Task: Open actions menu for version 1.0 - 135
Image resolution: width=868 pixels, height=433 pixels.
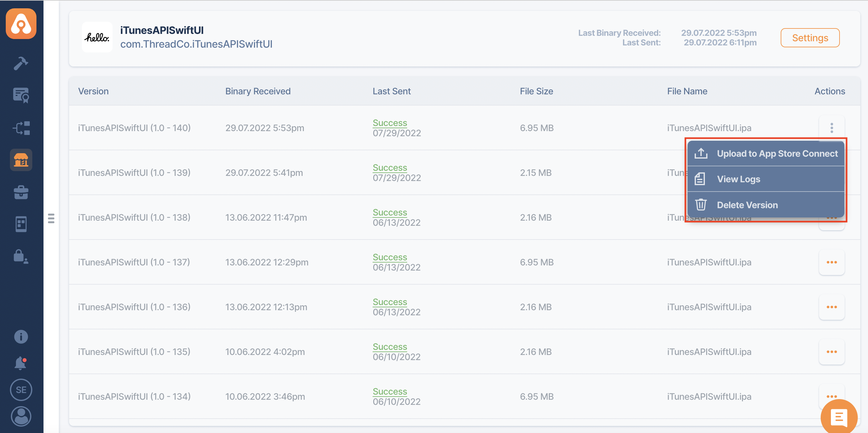Action: tap(831, 352)
